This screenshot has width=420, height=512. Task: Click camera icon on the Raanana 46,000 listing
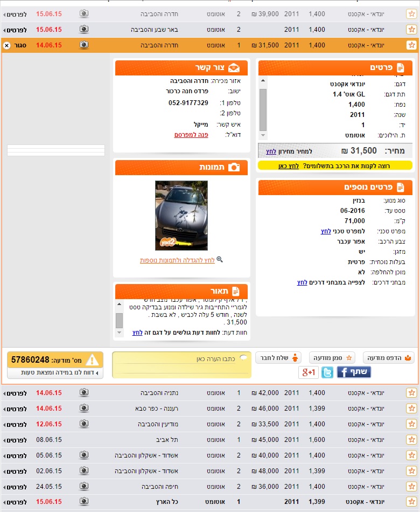pyautogui.click(x=84, y=409)
